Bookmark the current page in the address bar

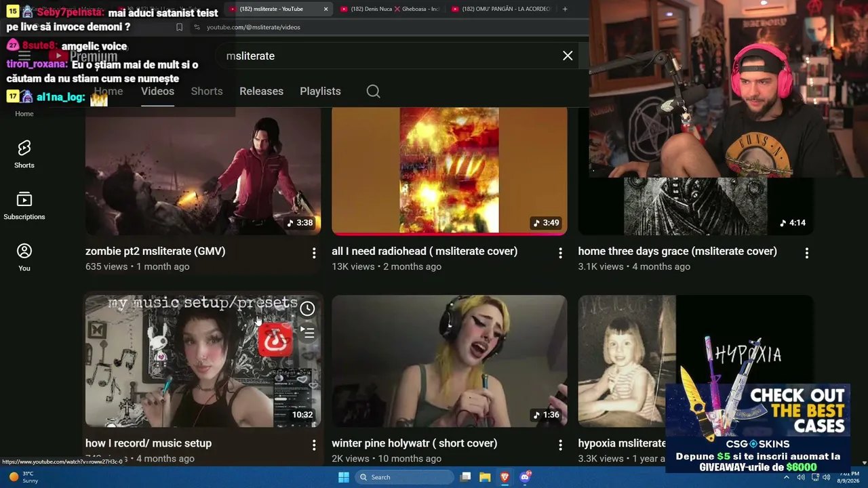tap(179, 27)
